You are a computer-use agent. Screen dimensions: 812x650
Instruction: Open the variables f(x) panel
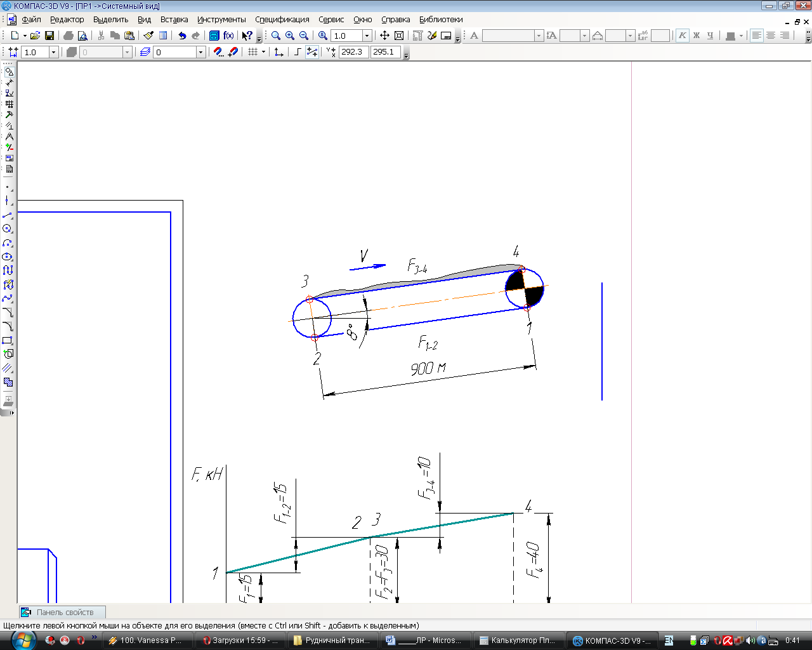(228, 36)
